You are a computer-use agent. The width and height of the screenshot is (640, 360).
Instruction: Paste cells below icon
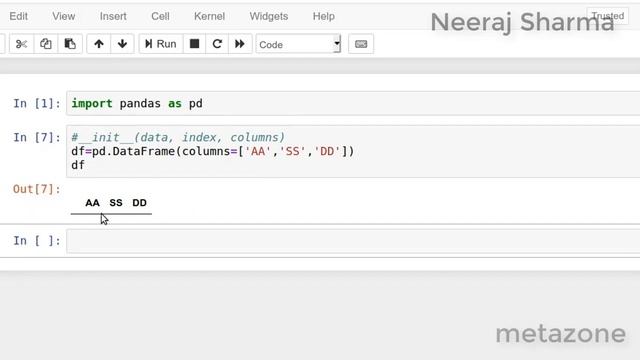(x=70, y=44)
